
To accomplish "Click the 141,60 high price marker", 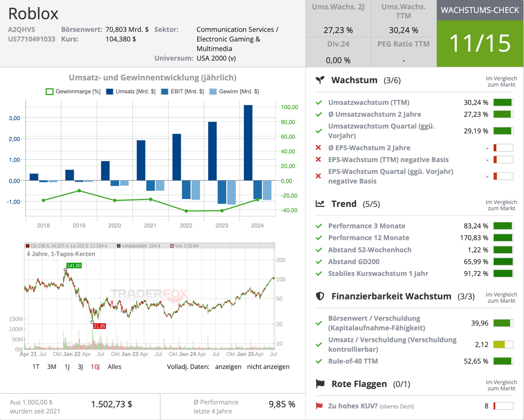I will [x=74, y=265].
